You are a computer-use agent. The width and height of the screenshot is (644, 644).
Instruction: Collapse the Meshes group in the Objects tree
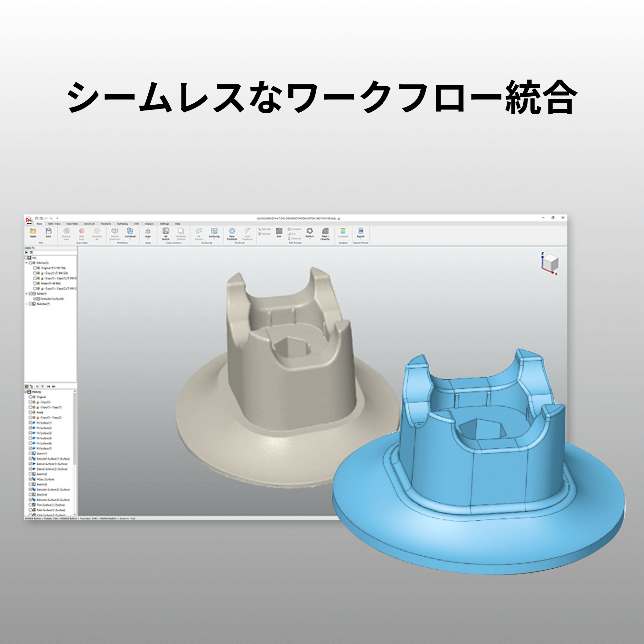27,263
